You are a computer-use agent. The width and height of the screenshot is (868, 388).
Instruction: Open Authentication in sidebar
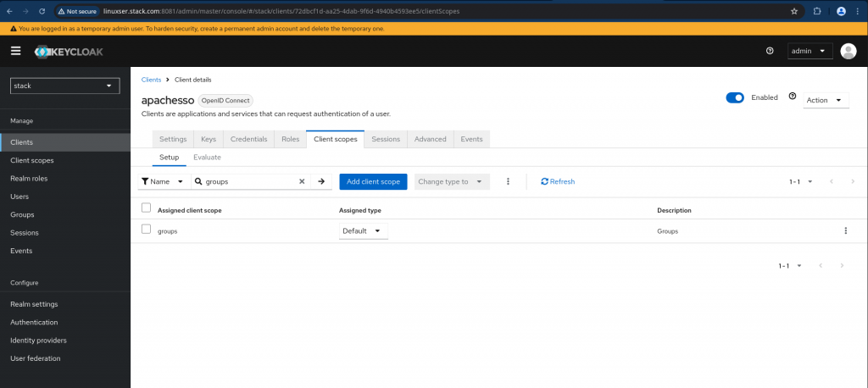[65, 322]
